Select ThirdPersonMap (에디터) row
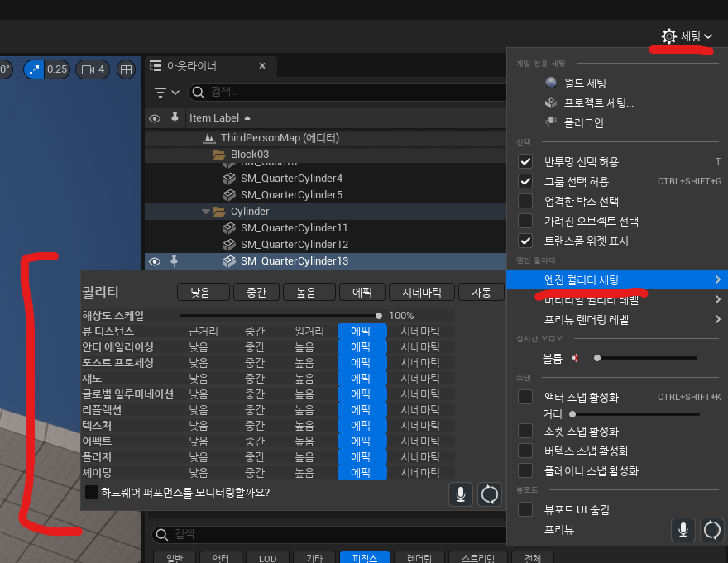The image size is (728, 563). tap(325, 138)
